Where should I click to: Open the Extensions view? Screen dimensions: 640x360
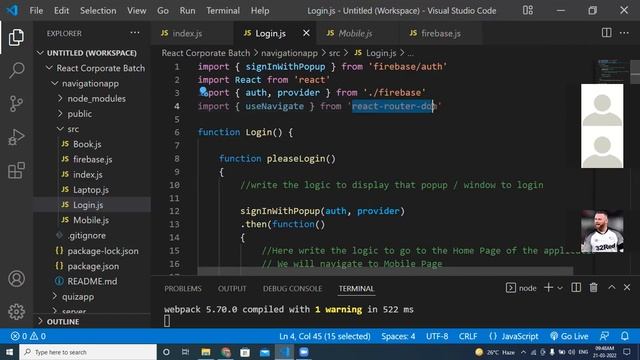click(x=16, y=171)
